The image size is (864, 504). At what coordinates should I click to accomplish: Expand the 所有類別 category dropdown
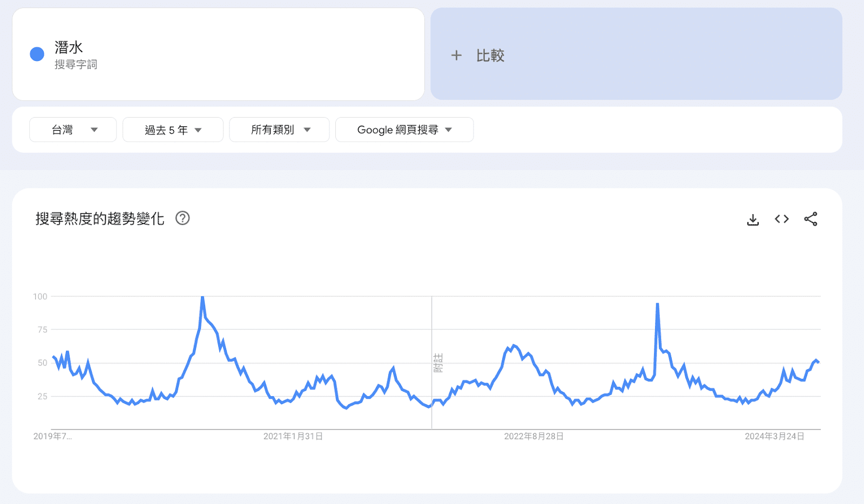tap(279, 130)
